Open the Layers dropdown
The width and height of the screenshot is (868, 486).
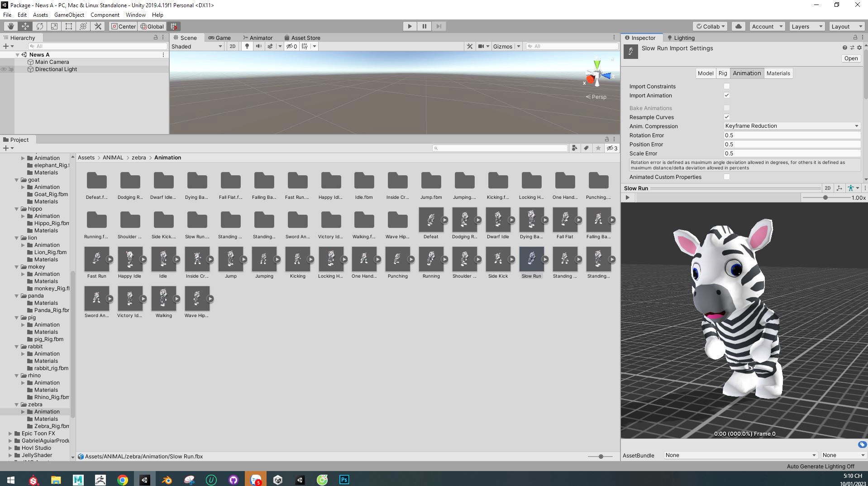click(807, 26)
